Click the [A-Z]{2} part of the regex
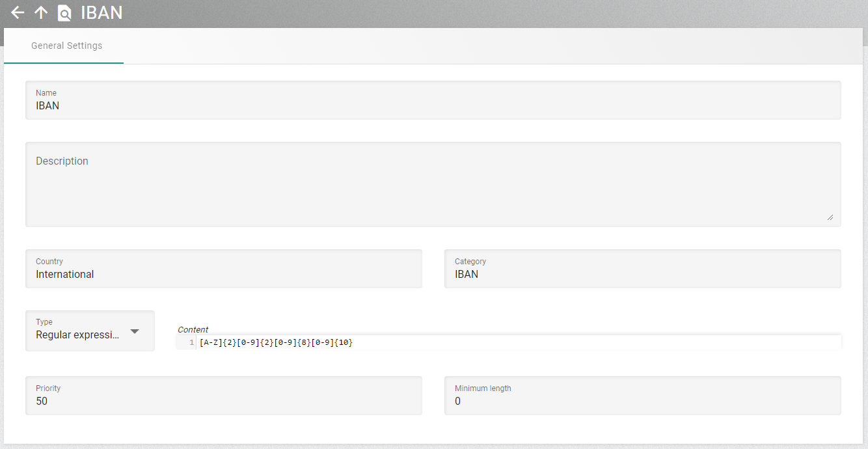Viewport: 868px width, 449px height. pos(213,342)
